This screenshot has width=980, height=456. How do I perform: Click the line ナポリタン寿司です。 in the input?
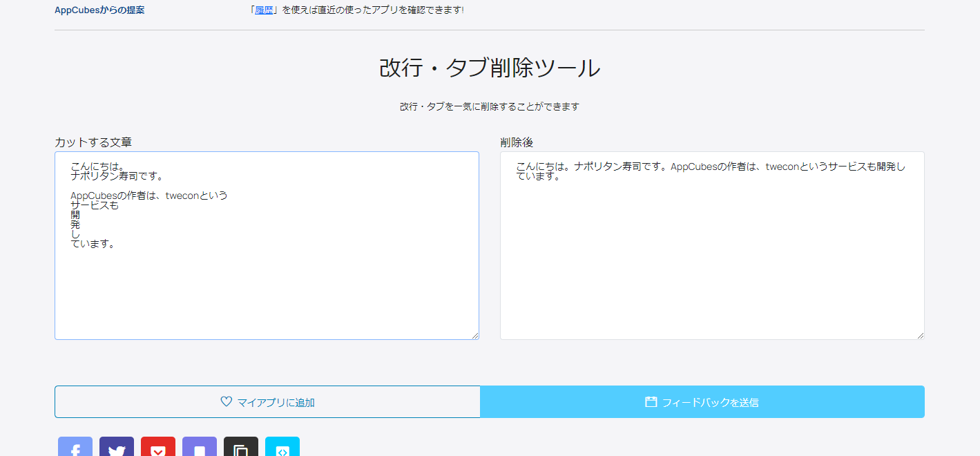coord(117,176)
